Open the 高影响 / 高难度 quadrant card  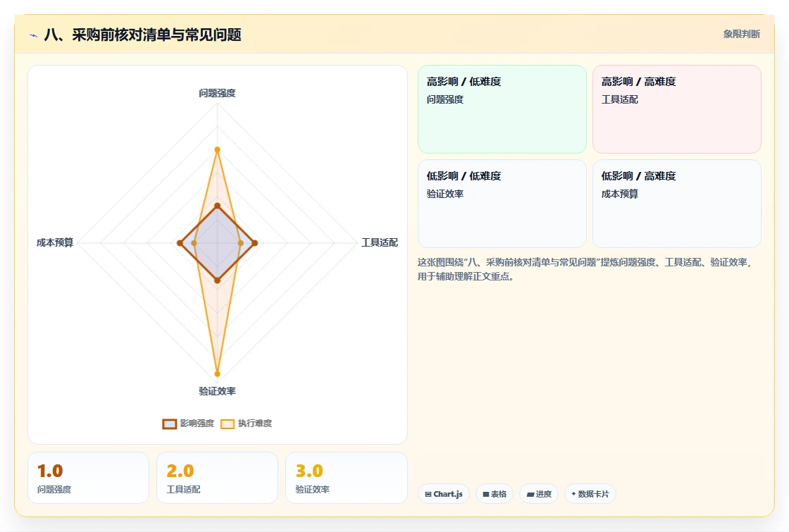(x=677, y=109)
